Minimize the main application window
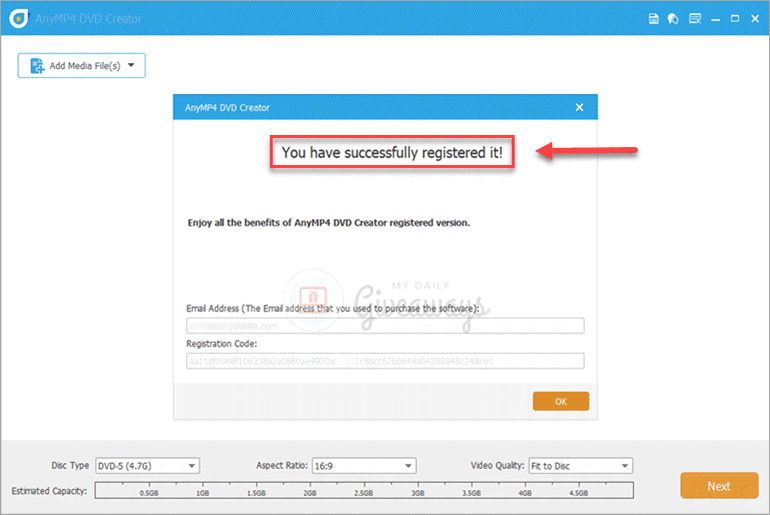This screenshot has height=515, width=770. [x=714, y=18]
